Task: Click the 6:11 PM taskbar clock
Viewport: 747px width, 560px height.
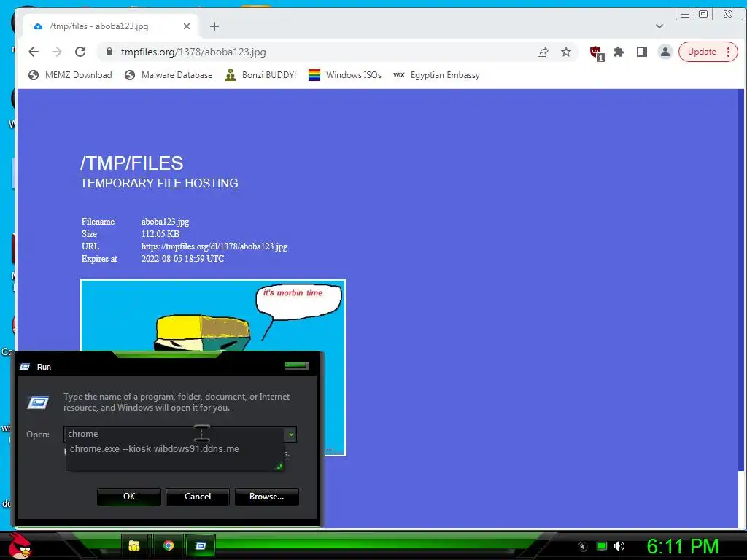Action: pos(682,546)
